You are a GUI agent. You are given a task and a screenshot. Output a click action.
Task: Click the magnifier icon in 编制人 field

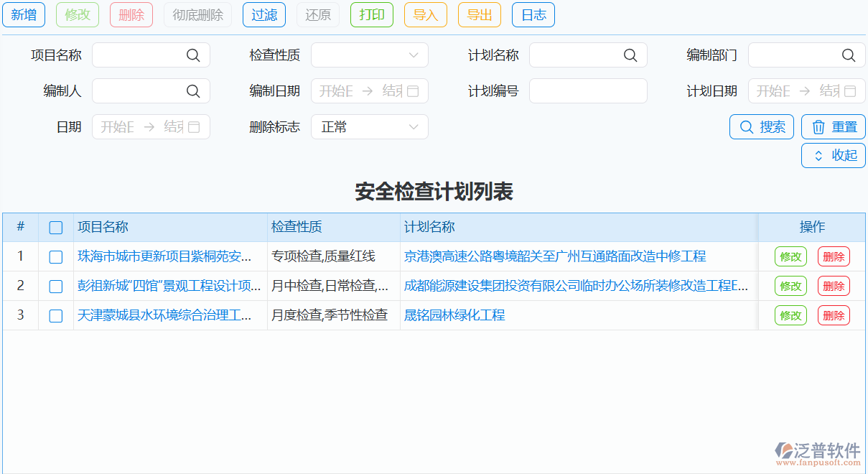coord(193,90)
